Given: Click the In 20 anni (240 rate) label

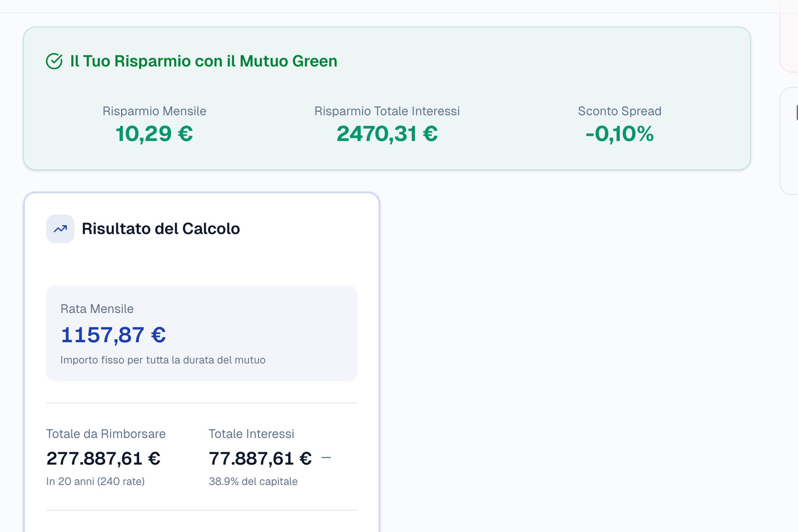Looking at the screenshot, I should point(96,481).
